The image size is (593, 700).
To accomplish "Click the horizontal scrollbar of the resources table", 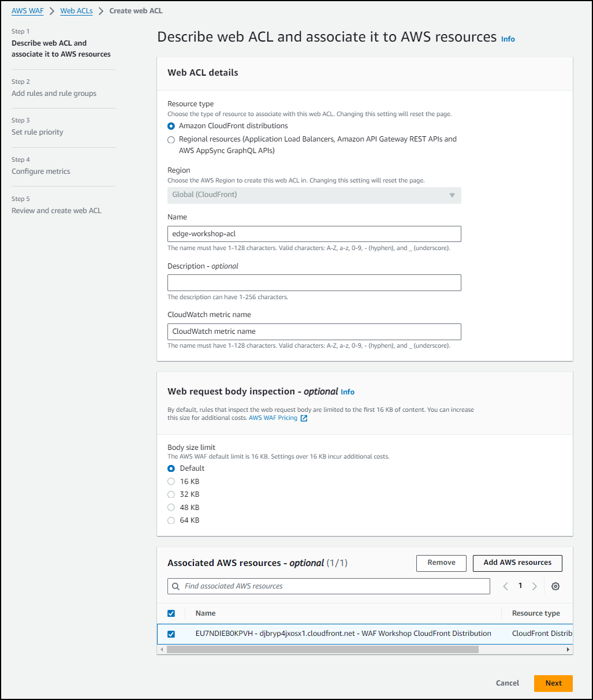I will pos(323,650).
